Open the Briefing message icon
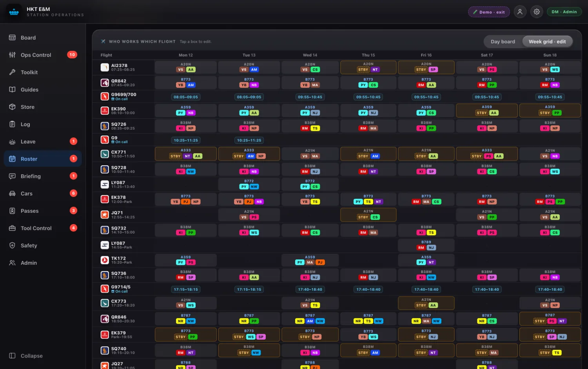 (12, 176)
